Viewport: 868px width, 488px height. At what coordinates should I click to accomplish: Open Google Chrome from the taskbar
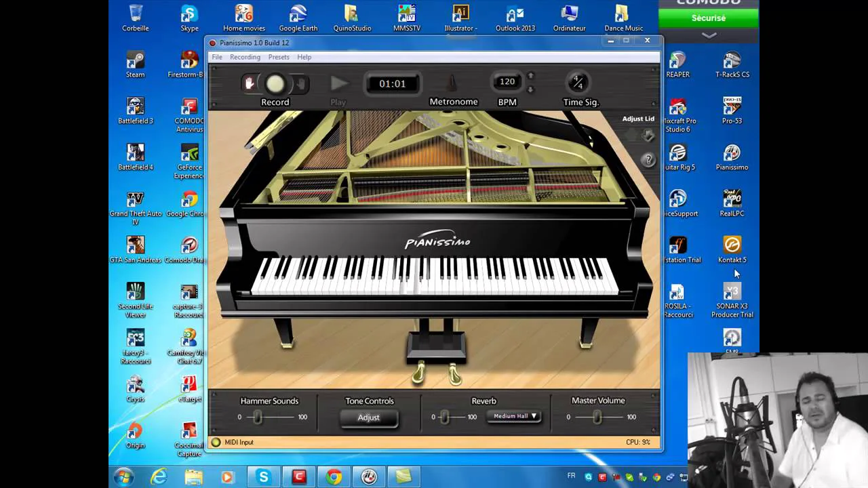click(334, 477)
